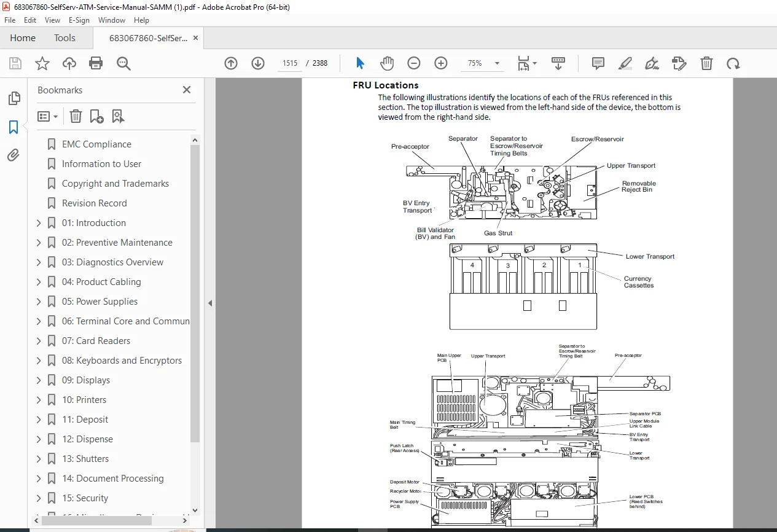
Task: Open the File menu
Action: click(x=10, y=20)
